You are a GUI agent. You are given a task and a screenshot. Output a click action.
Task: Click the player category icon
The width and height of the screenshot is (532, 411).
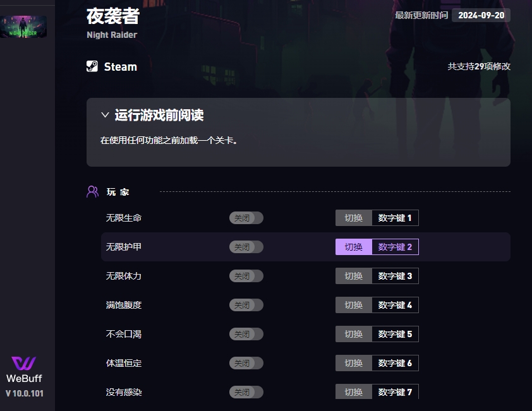(x=92, y=191)
